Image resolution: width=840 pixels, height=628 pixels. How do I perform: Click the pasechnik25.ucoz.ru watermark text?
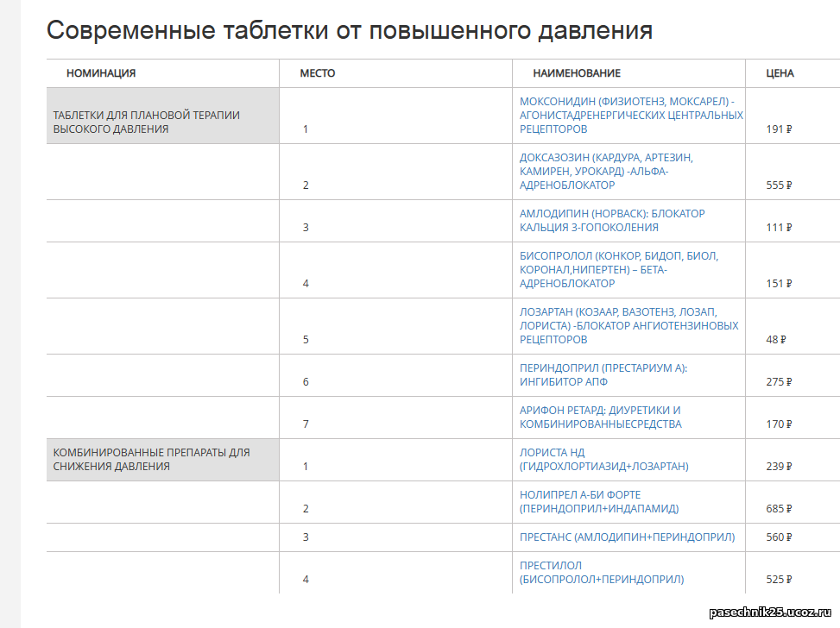click(771, 612)
